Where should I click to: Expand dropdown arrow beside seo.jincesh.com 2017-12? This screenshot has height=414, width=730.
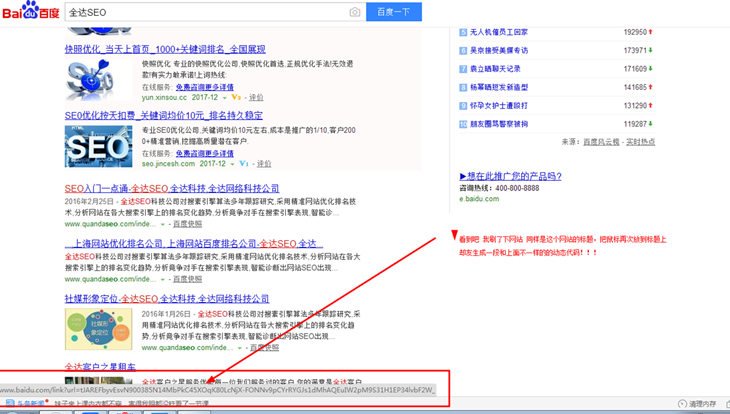pos(232,164)
